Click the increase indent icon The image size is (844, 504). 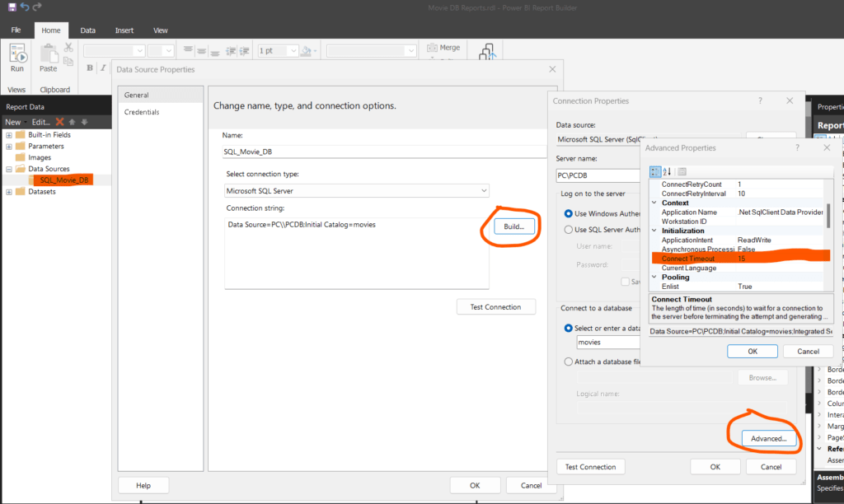(244, 51)
